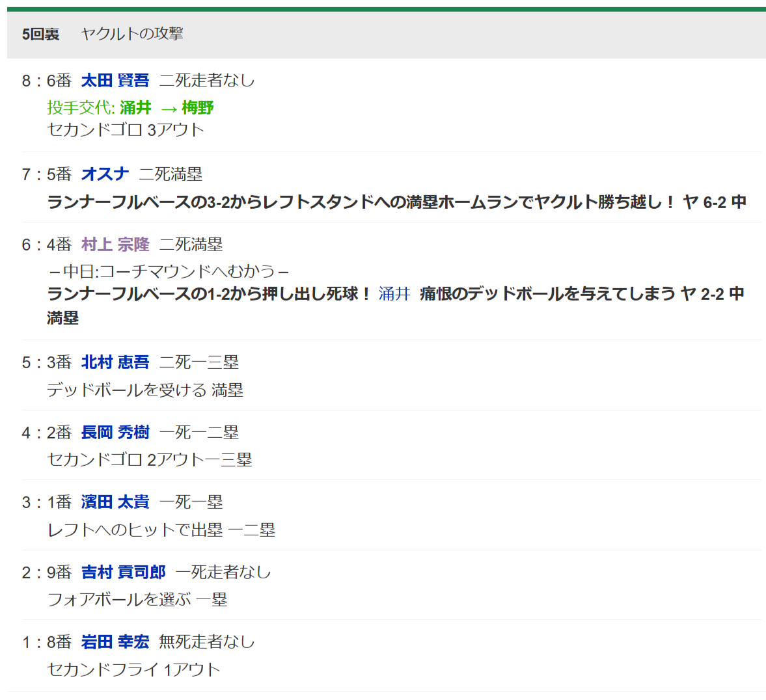
Task: Click situation text 一死一塁
Action: click(x=191, y=502)
